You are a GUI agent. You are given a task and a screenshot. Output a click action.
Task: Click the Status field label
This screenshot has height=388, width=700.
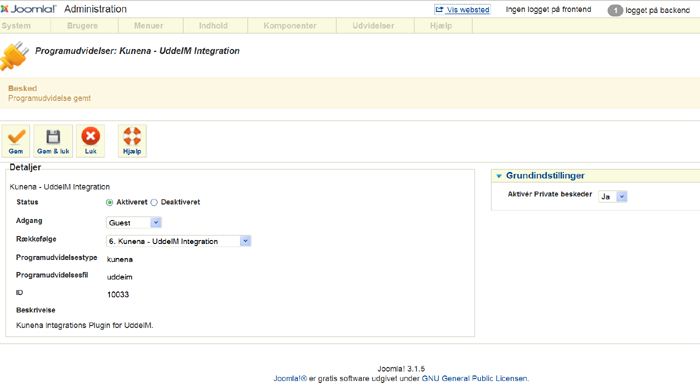pyautogui.click(x=27, y=202)
